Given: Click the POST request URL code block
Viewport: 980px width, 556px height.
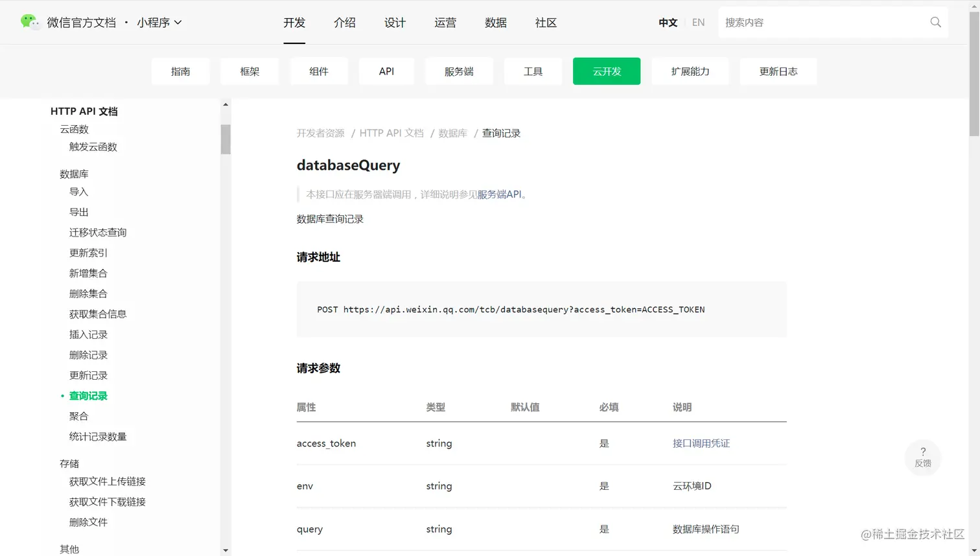Looking at the screenshot, I should 541,309.
